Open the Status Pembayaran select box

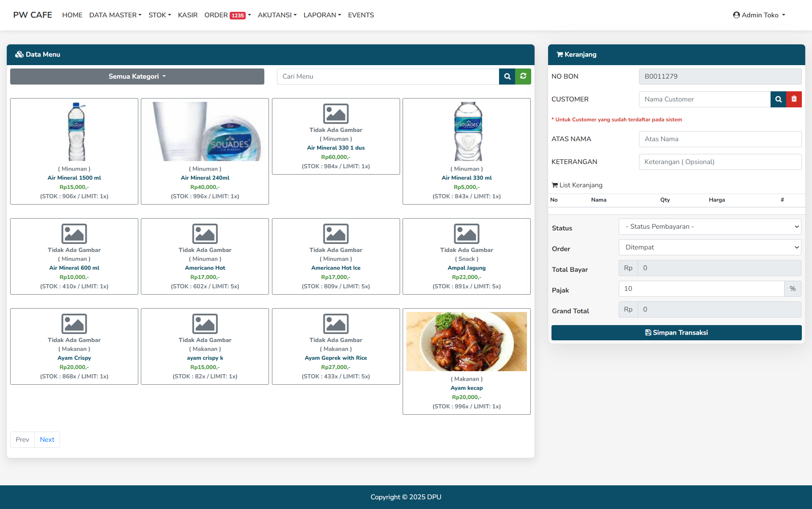pos(710,227)
